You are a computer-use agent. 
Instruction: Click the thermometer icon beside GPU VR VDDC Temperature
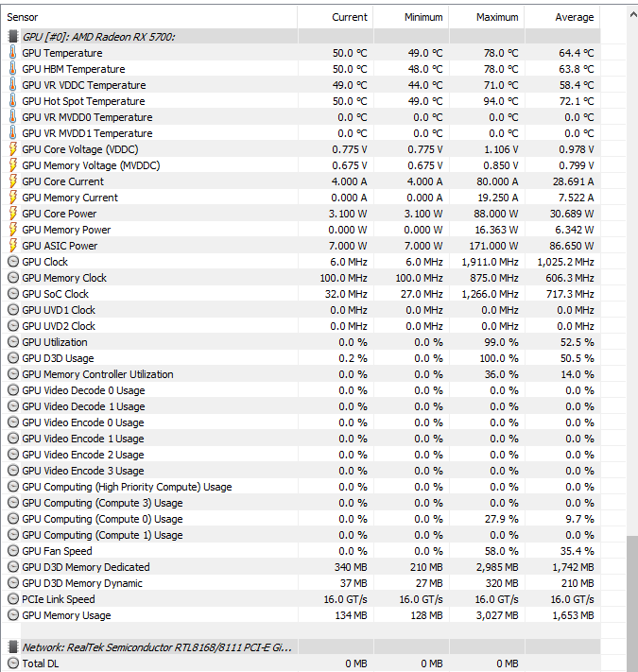pos(13,85)
